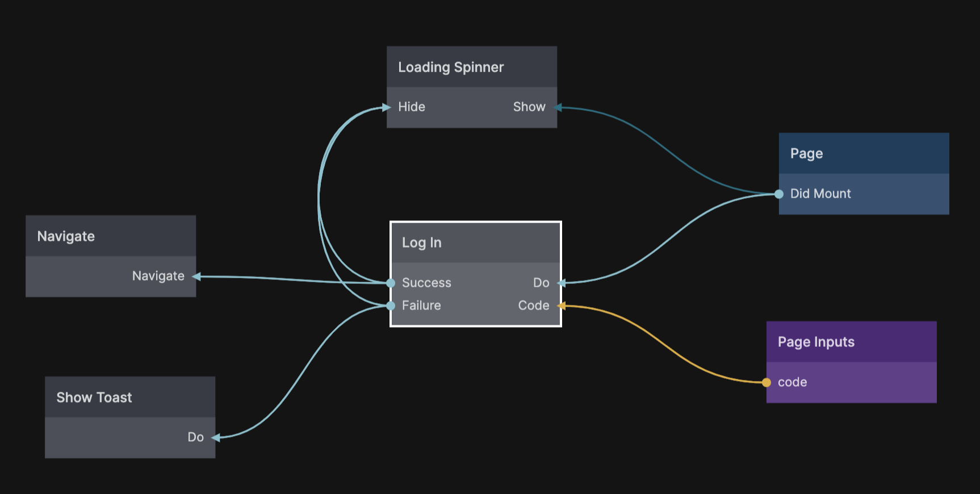Select the Loading Spinner node header
Screen dimensions: 980x494
coord(471,67)
